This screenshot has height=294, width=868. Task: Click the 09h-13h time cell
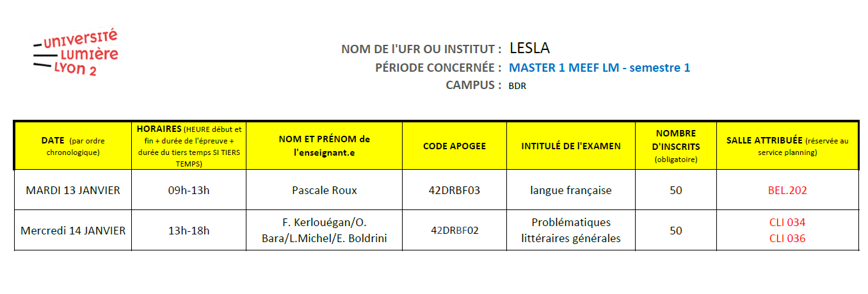tap(189, 190)
